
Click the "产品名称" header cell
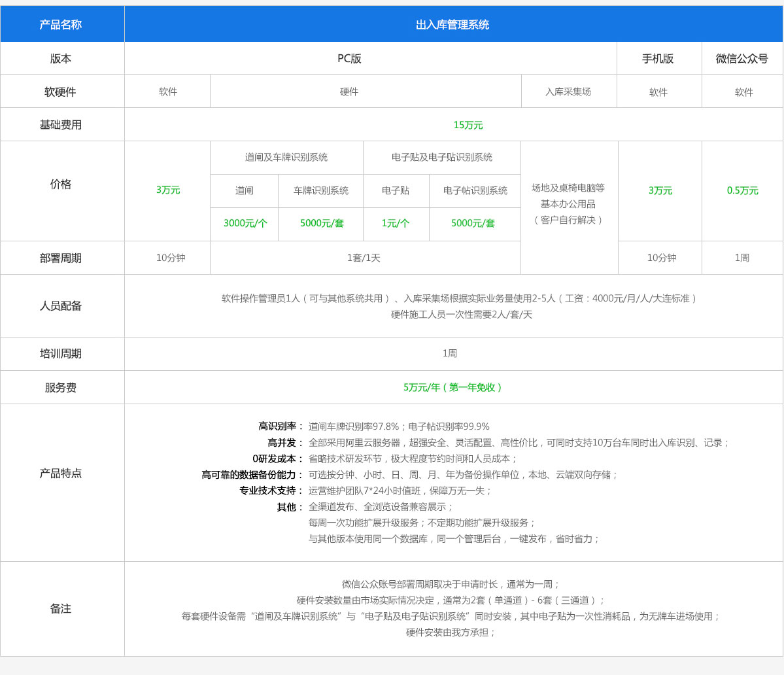(61, 25)
